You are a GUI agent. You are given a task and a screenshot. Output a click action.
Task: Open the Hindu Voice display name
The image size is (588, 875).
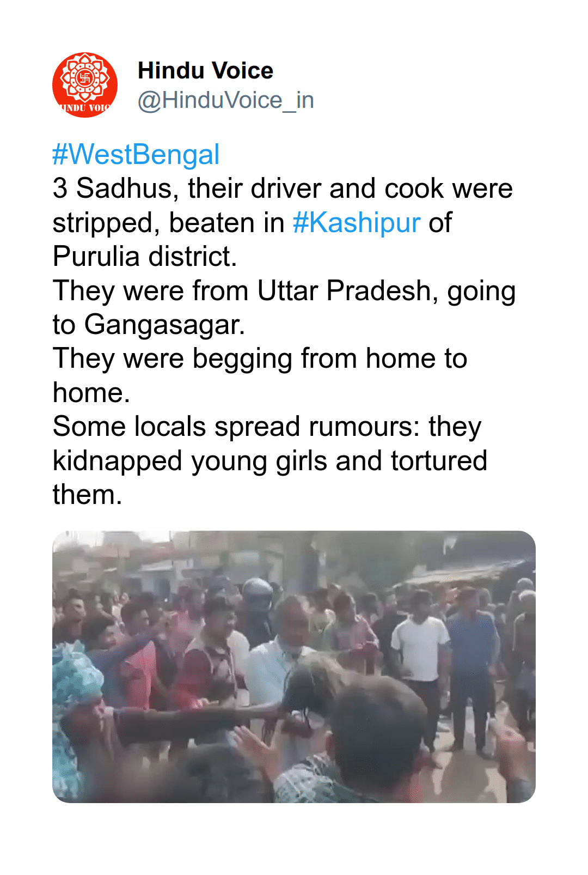205,71
